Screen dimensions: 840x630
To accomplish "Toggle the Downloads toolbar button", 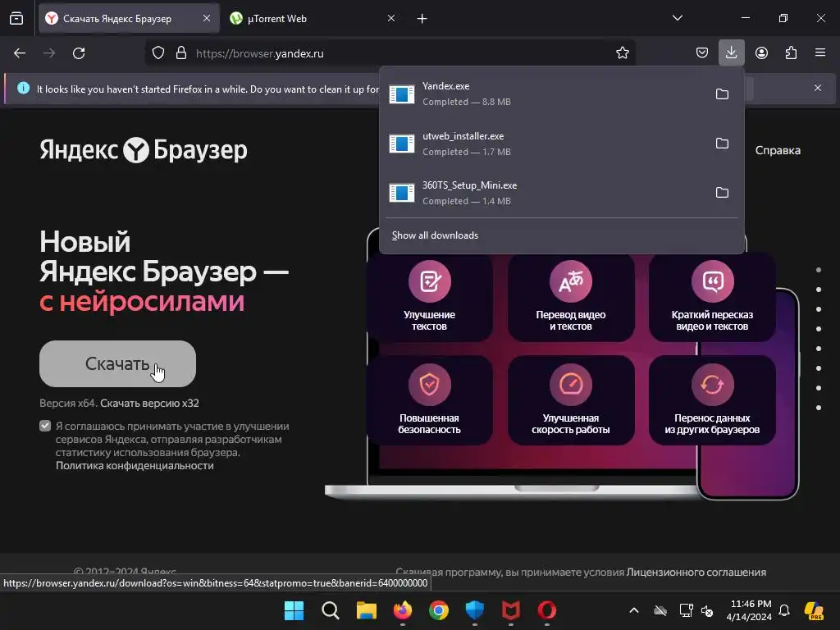I will pyautogui.click(x=731, y=52).
